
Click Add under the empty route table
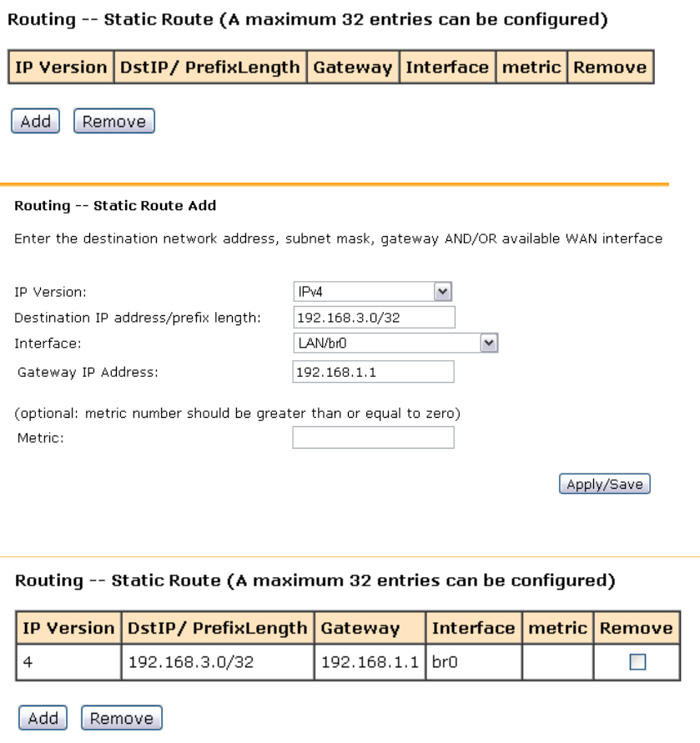coord(36,122)
